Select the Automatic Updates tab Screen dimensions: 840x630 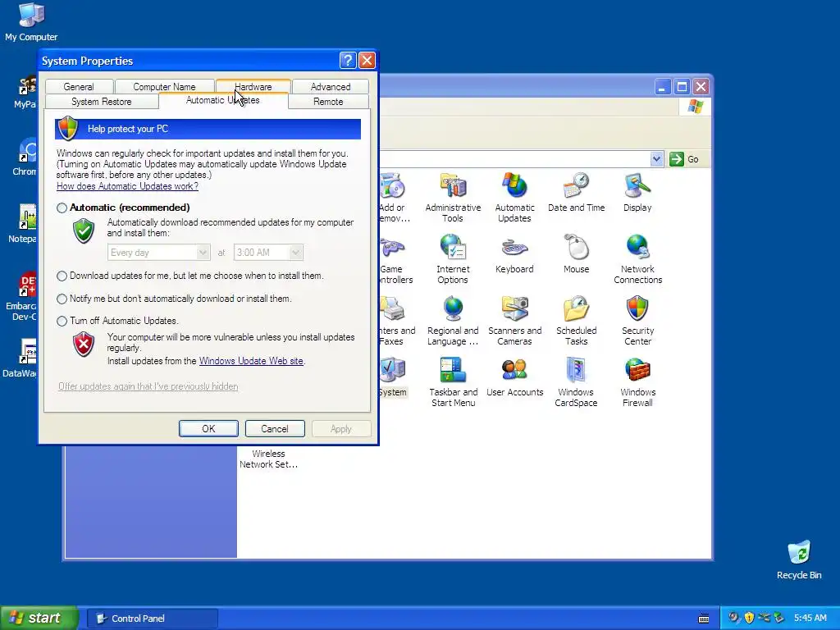(x=223, y=101)
